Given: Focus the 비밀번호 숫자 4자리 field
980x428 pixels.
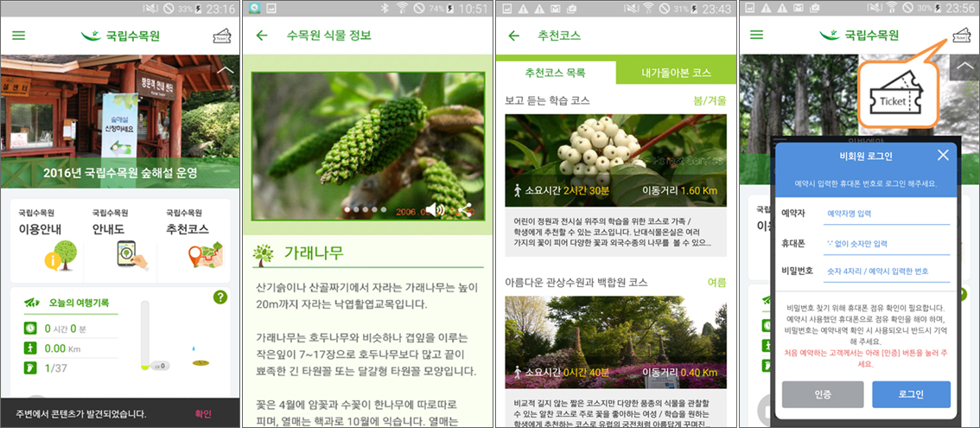Looking at the screenshot, I should click(x=888, y=271).
